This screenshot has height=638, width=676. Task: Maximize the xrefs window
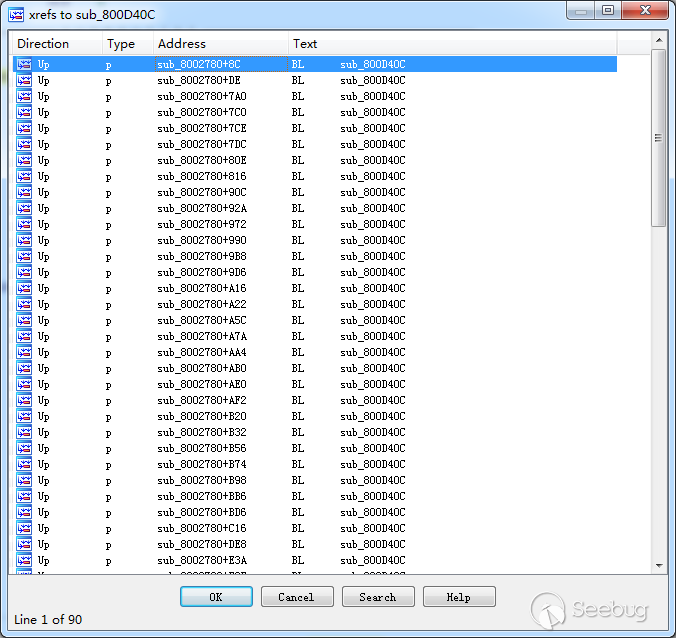click(x=608, y=10)
